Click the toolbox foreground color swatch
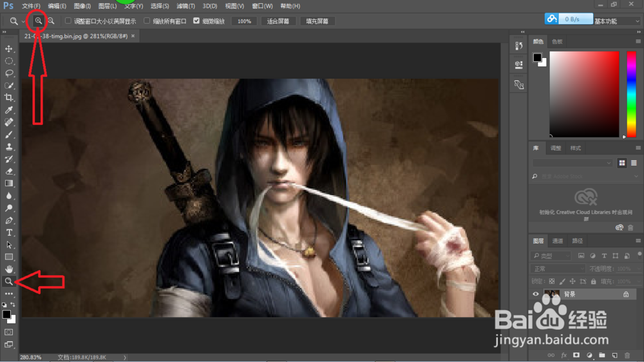The width and height of the screenshot is (644, 362). pyautogui.click(x=6, y=314)
